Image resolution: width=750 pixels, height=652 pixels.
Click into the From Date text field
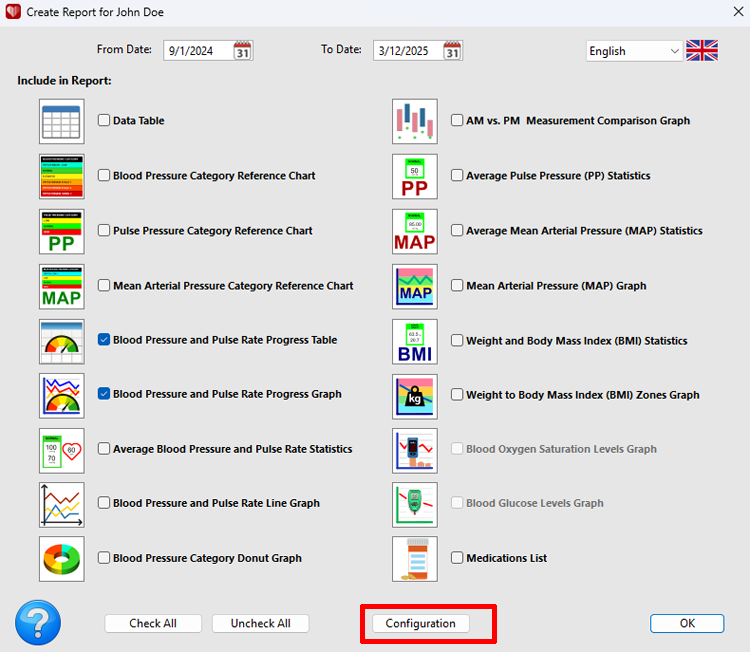coord(197,51)
